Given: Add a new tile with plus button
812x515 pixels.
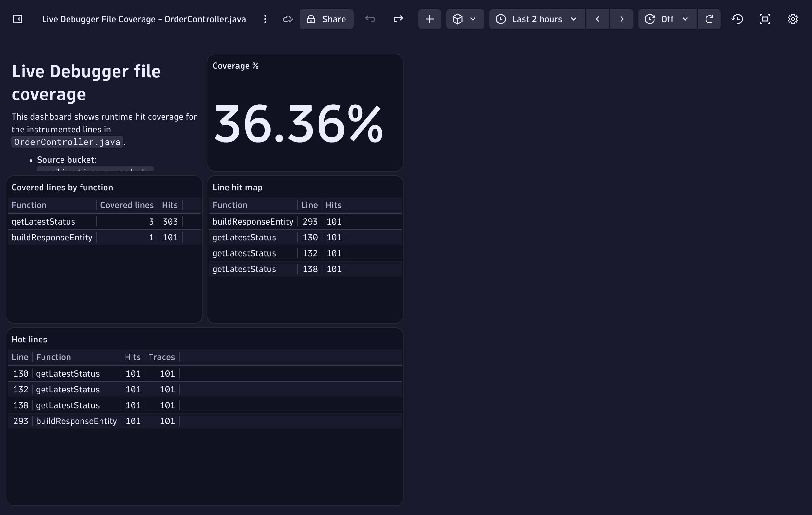Looking at the screenshot, I should click(429, 19).
